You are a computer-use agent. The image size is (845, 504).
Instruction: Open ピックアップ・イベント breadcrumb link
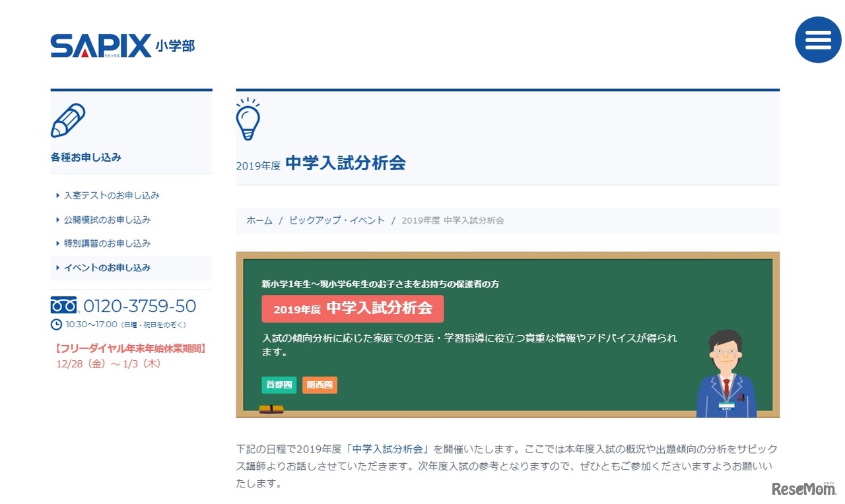tap(337, 221)
